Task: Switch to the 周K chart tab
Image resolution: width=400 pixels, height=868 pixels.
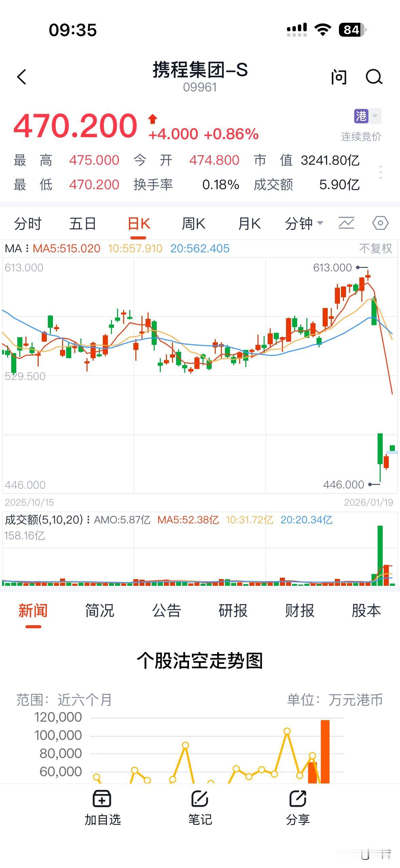Action: 193,224
